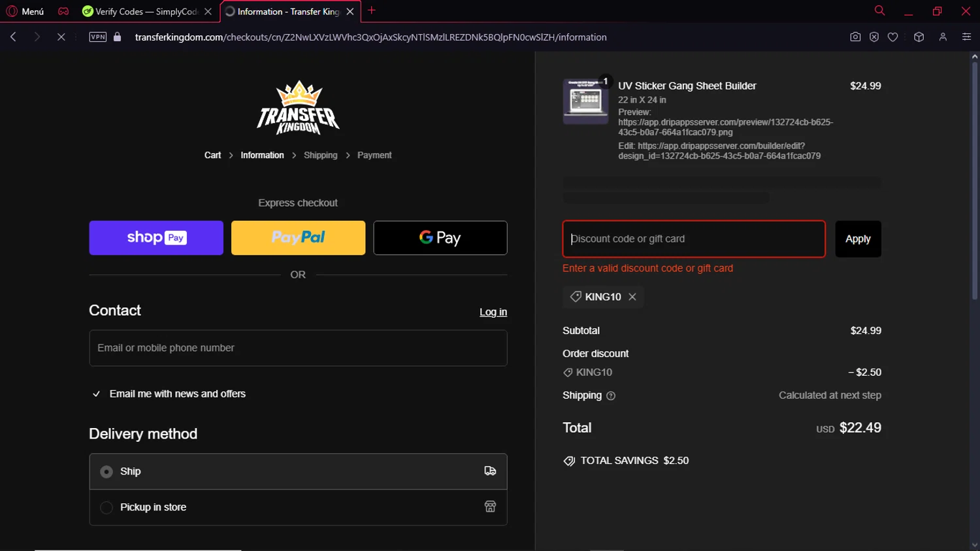Go back to the previous page
The width and height of the screenshot is (980, 551).
(13, 37)
